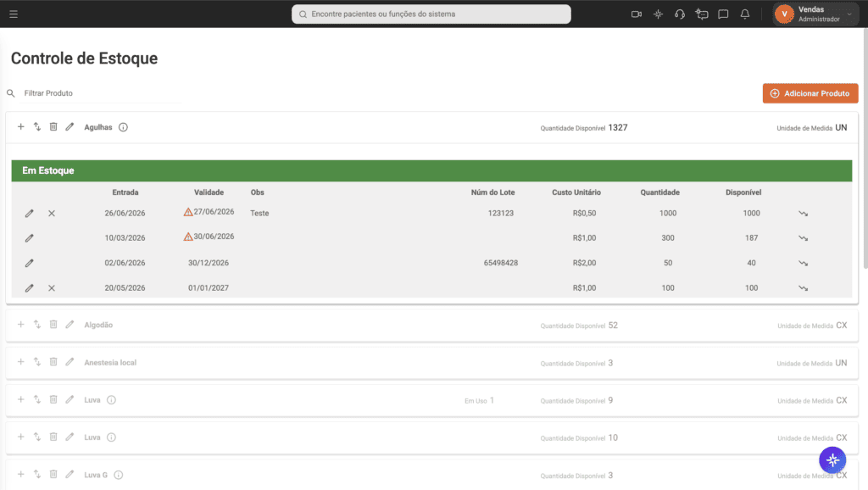Click the Custo Unitário column header
The height and width of the screenshot is (490, 868).
pos(576,192)
